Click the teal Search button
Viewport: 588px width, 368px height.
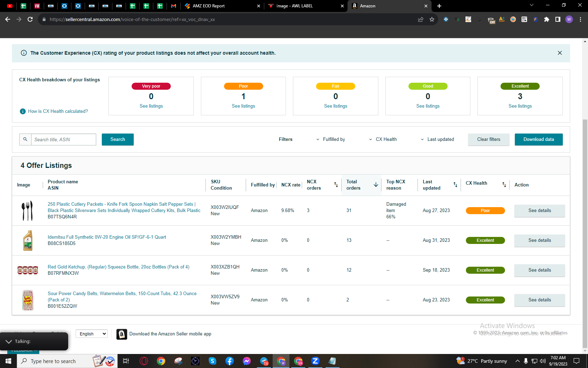pyautogui.click(x=118, y=139)
